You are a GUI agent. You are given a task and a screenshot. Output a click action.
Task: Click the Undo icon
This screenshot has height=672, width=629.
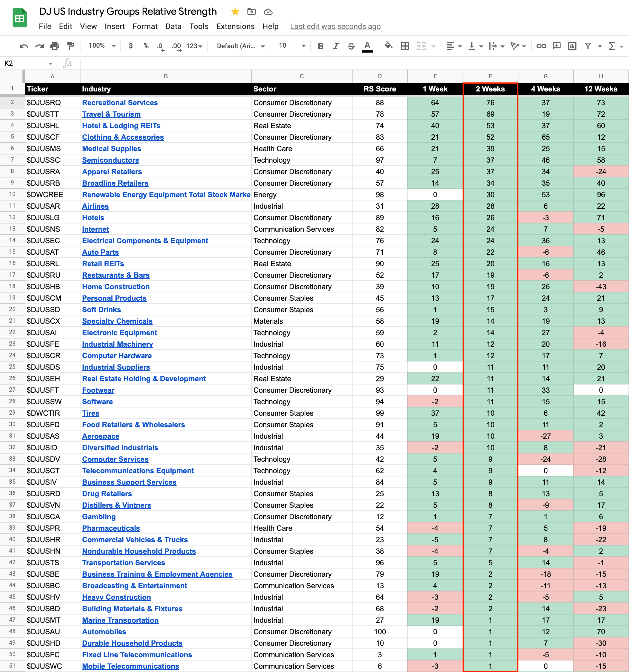[x=24, y=46]
